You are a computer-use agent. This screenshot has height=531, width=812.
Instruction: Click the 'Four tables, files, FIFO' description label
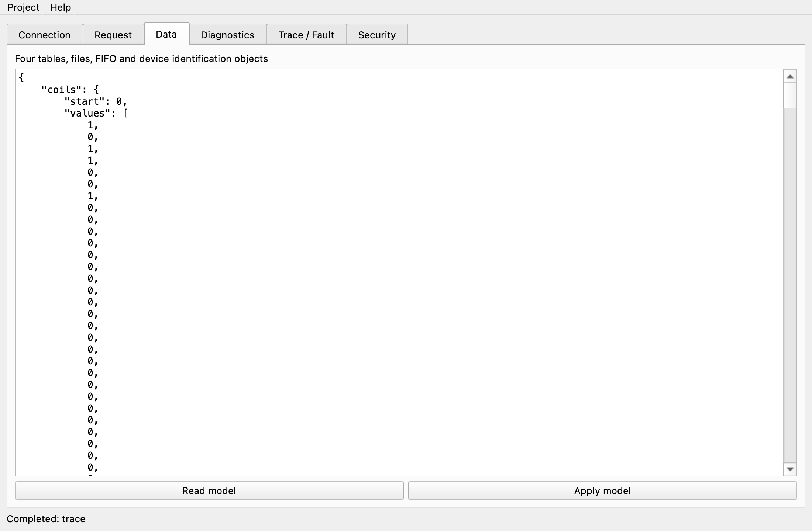click(141, 59)
